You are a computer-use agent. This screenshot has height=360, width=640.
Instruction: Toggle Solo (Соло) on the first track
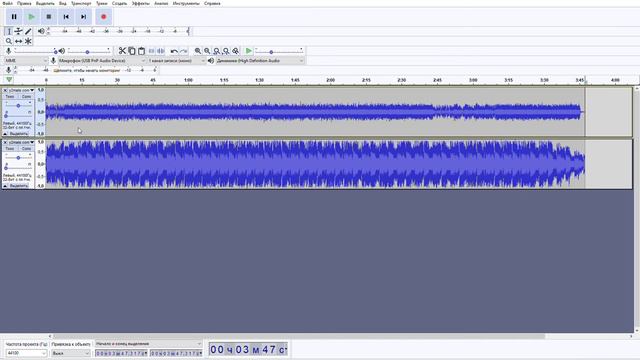[27, 97]
